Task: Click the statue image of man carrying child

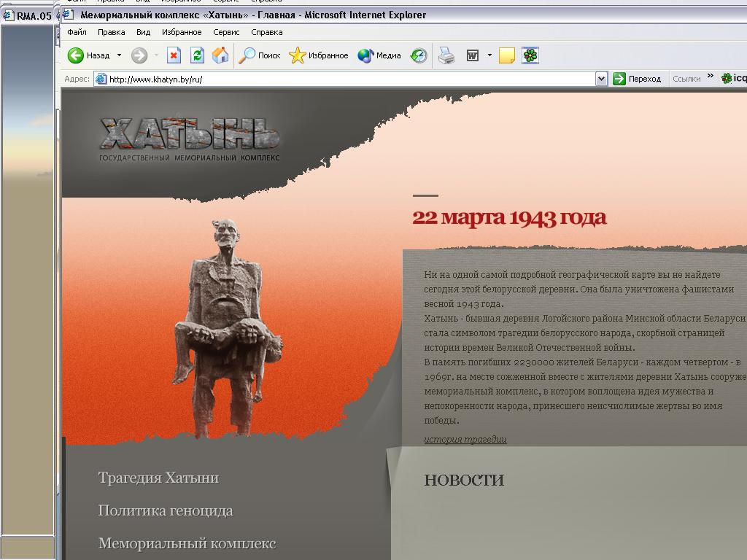Action: click(227, 327)
